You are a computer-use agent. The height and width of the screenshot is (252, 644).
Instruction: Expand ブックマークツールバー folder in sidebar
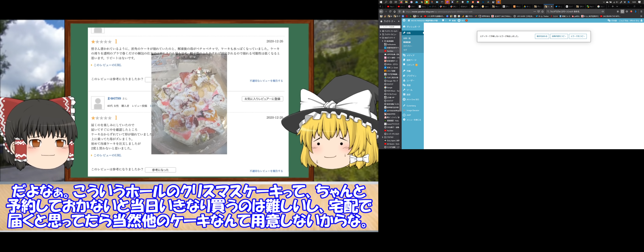point(381,31)
